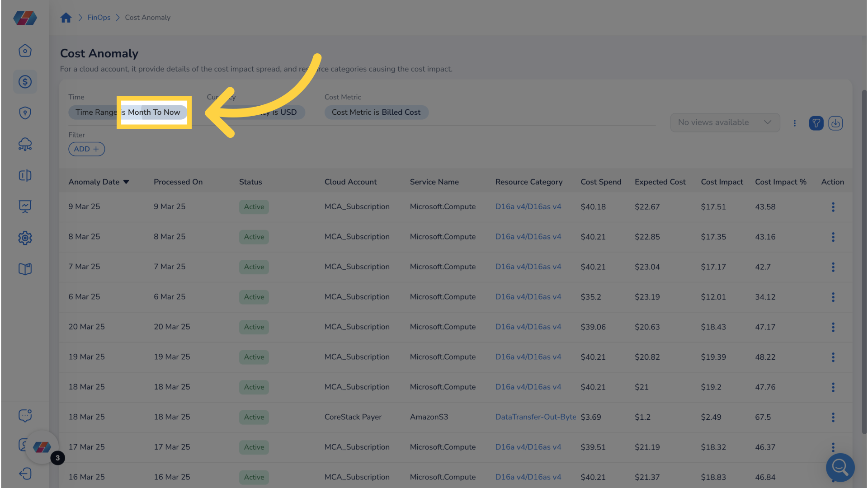
Task: Open the security shield sidebar icon
Action: (x=25, y=113)
